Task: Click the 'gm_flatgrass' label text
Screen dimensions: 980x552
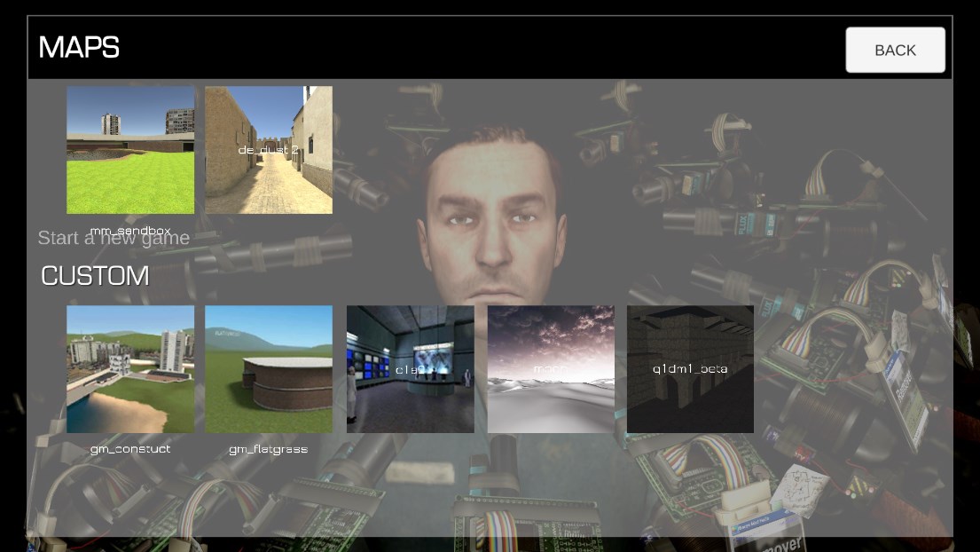Action: (268, 449)
